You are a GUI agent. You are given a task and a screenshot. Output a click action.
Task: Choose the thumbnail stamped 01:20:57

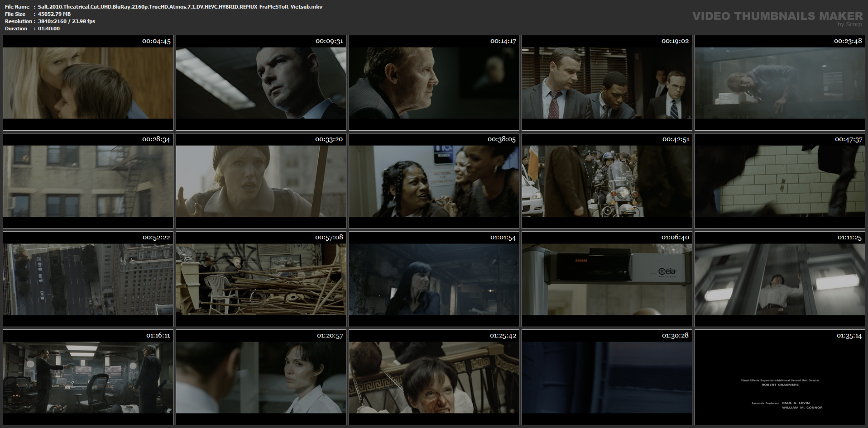[x=261, y=377]
